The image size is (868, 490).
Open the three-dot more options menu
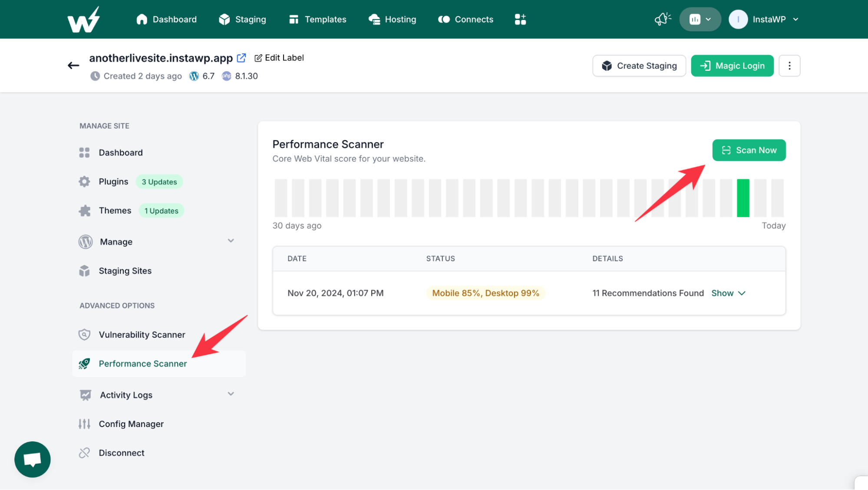tap(789, 66)
